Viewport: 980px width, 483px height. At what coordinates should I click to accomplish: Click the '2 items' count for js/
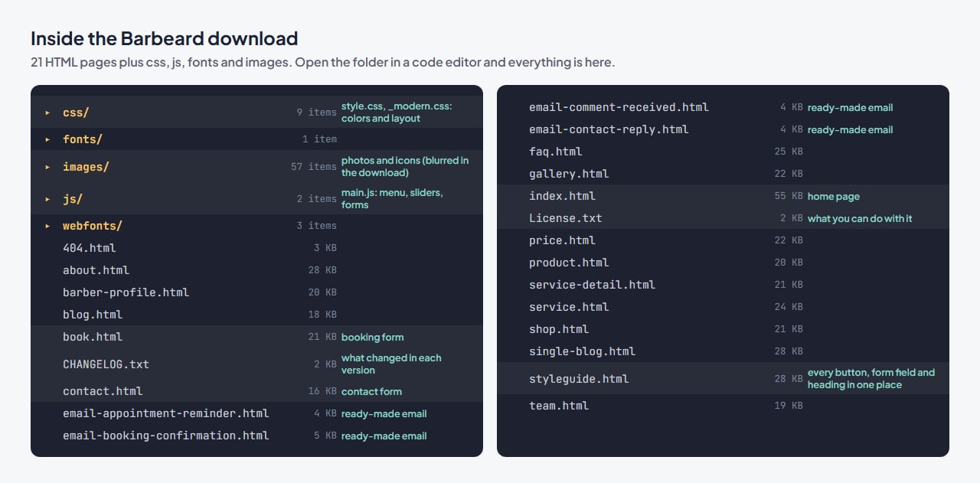(317, 199)
